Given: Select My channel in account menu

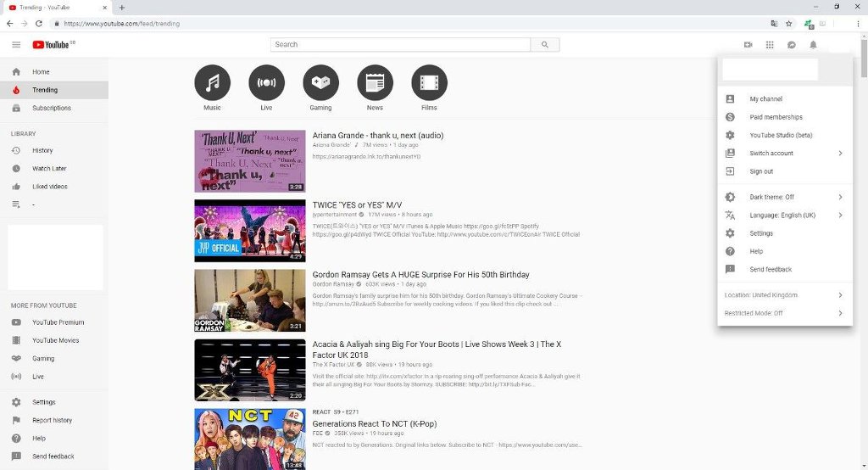Looking at the screenshot, I should [x=785, y=98].
